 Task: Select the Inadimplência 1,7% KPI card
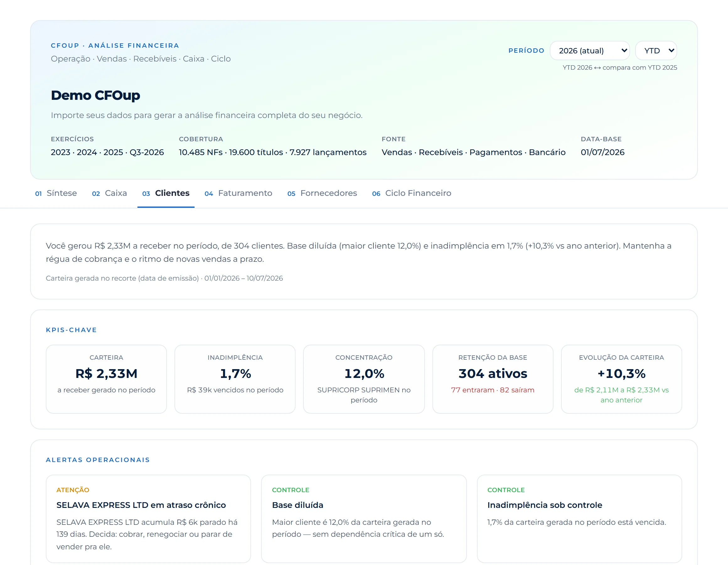[x=235, y=379]
